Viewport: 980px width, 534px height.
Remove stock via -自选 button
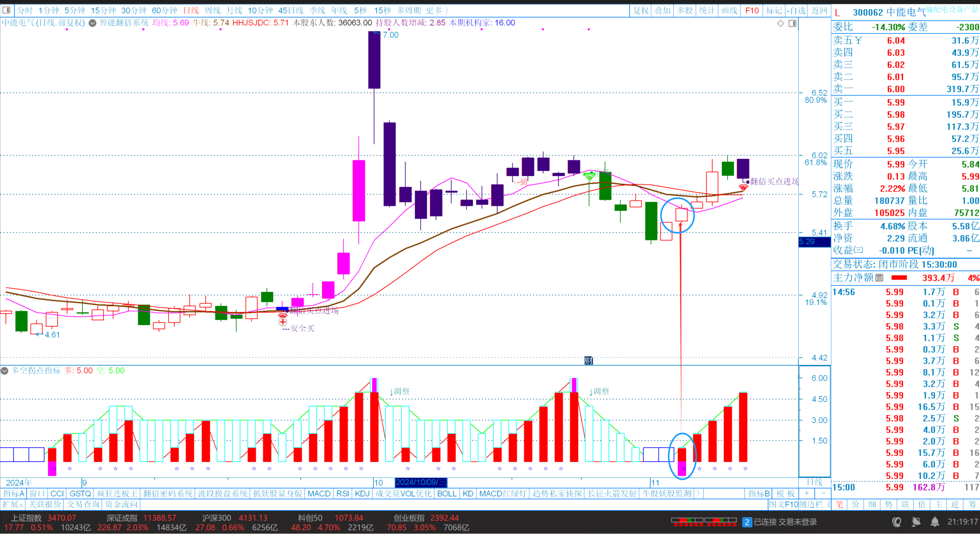pyautogui.click(x=796, y=10)
